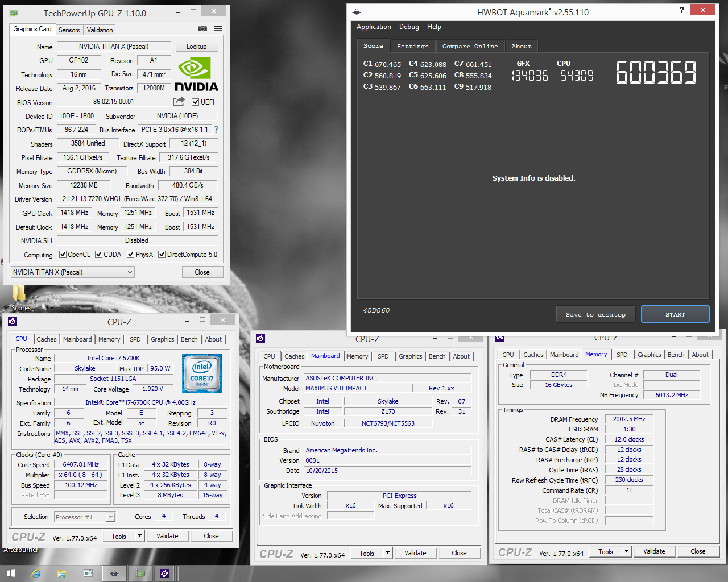The height and width of the screenshot is (582, 728).
Task: Click the CPU-Z title icon in Memory window
Action: click(499, 338)
